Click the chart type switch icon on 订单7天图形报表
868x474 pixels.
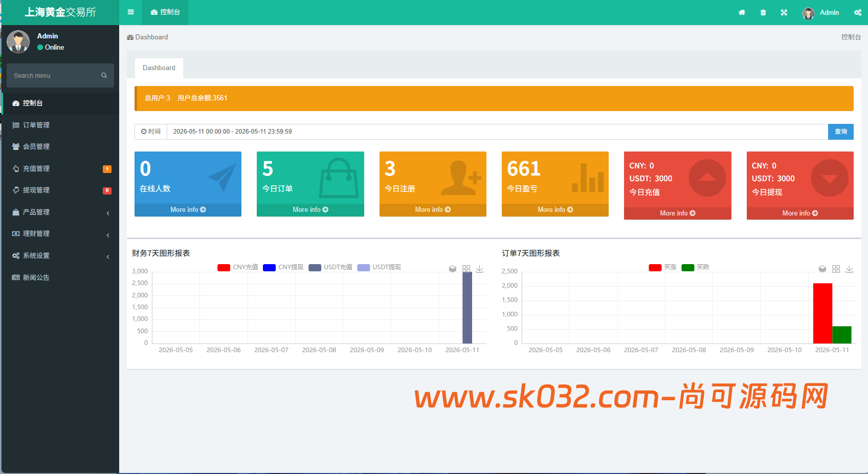pyautogui.click(x=836, y=269)
